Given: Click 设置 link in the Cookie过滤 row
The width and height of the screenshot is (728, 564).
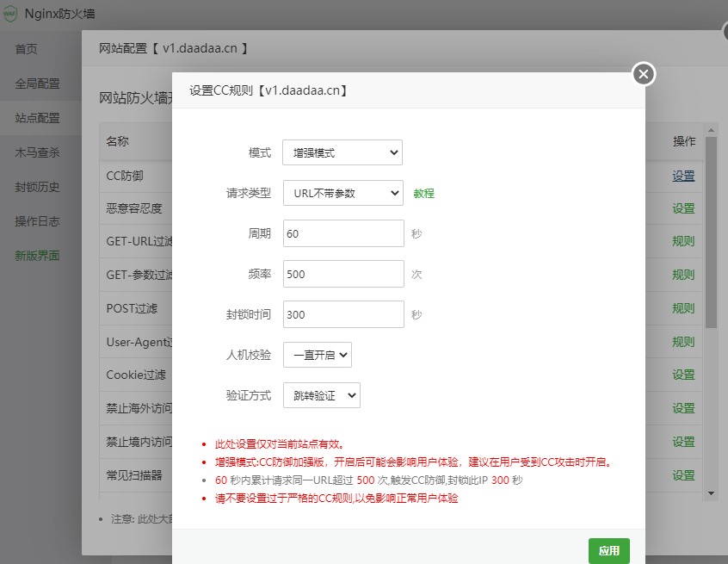Looking at the screenshot, I should pos(683,375).
